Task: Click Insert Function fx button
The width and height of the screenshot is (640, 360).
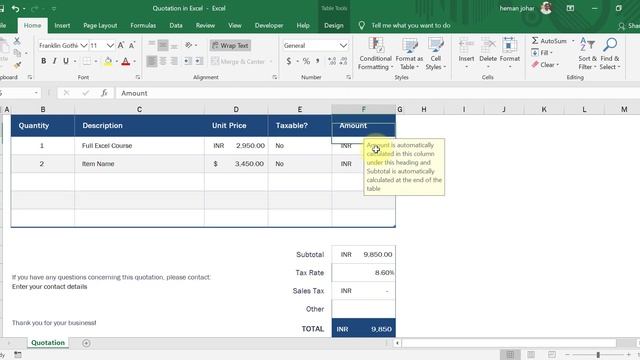Action: click(104, 93)
